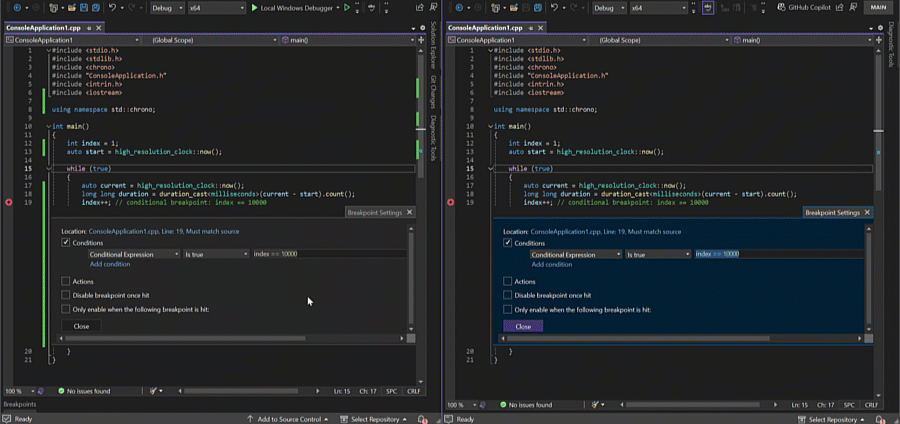Image resolution: width=900 pixels, height=424 pixels.
Task: Check 'Disable breakpoint once hit' in left window
Action: pyautogui.click(x=66, y=295)
